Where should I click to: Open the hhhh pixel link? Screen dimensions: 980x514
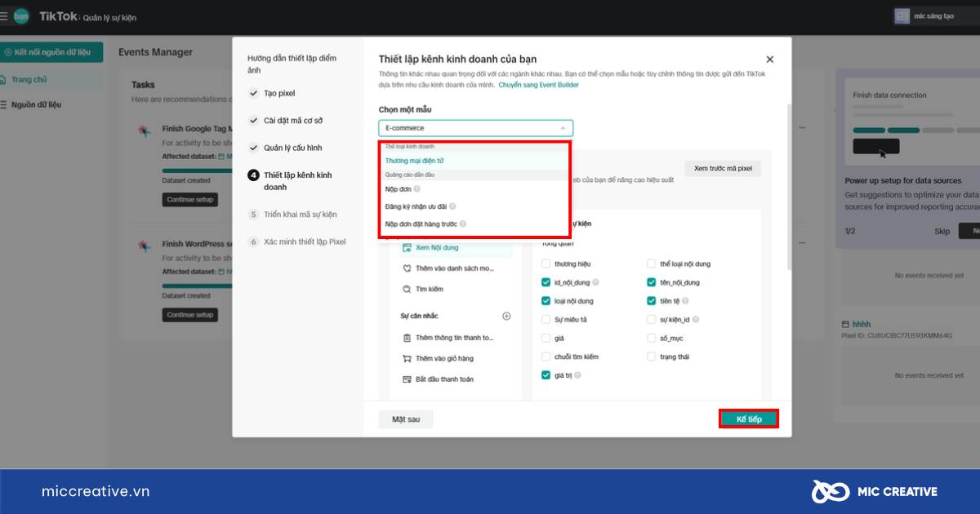point(862,324)
